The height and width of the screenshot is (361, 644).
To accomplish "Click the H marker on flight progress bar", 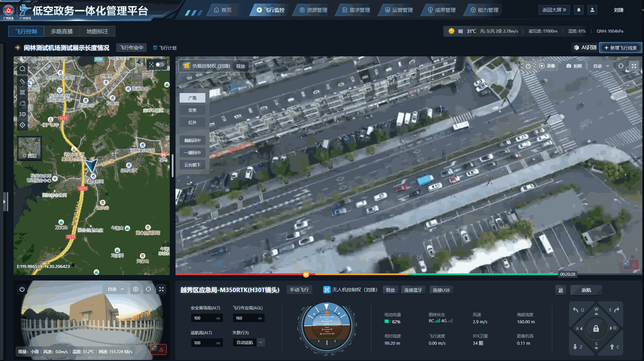I will [x=306, y=274].
